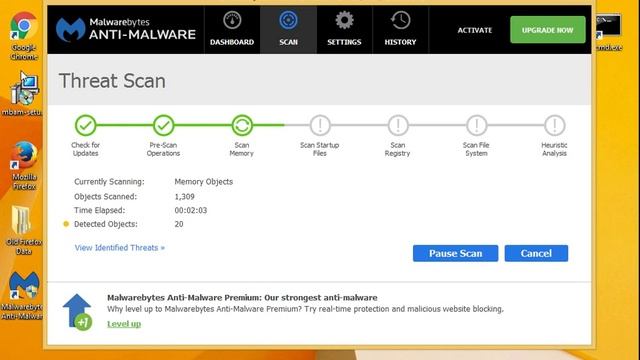The width and height of the screenshot is (640, 360).
Task: Click the Heuristic Analysis step label
Action: (x=554, y=149)
